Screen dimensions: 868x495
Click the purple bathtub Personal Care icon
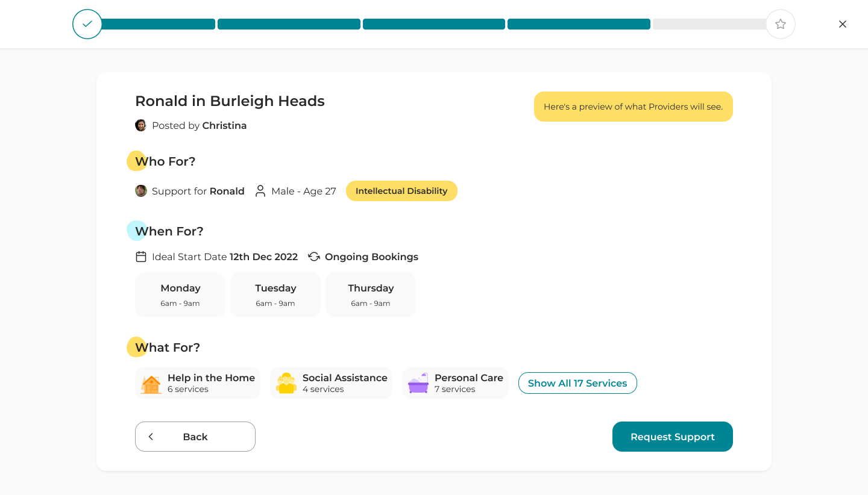pos(418,384)
